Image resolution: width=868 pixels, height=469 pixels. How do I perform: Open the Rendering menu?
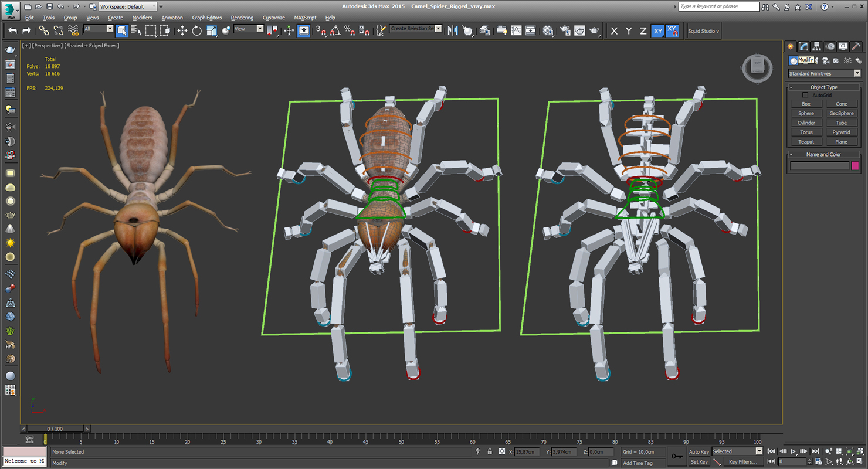[x=242, y=18]
